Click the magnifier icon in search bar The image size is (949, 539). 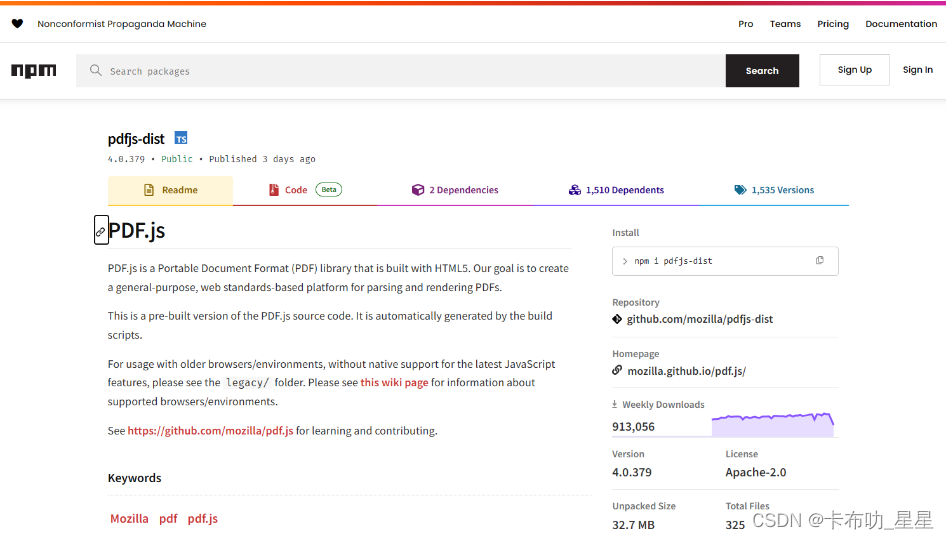pyautogui.click(x=96, y=71)
